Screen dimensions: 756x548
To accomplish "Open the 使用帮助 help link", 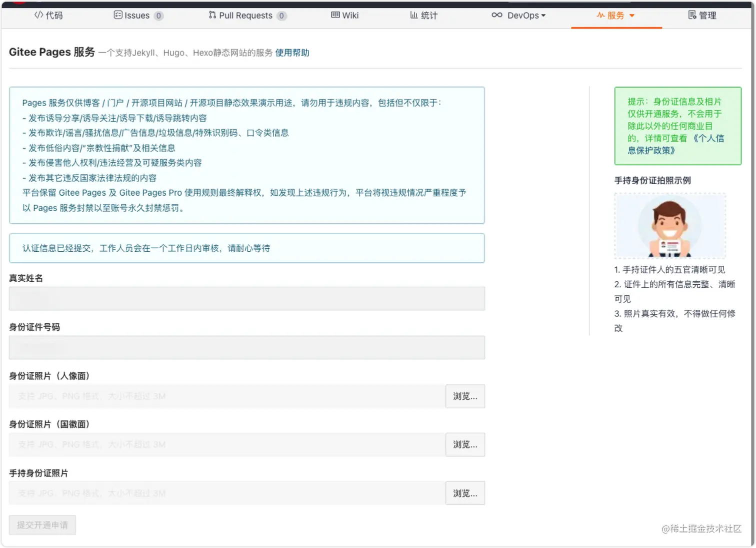I will pyautogui.click(x=292, y=53).
